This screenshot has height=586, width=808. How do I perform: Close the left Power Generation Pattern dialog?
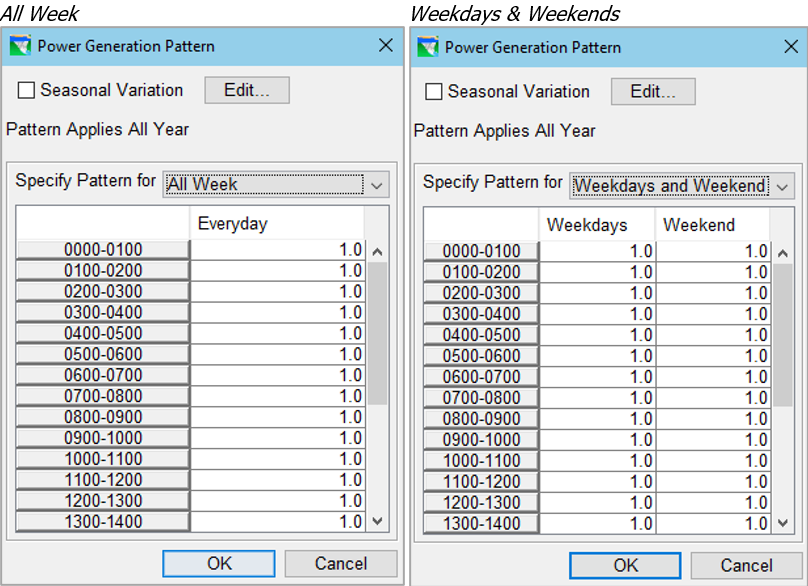click(385, 46)
